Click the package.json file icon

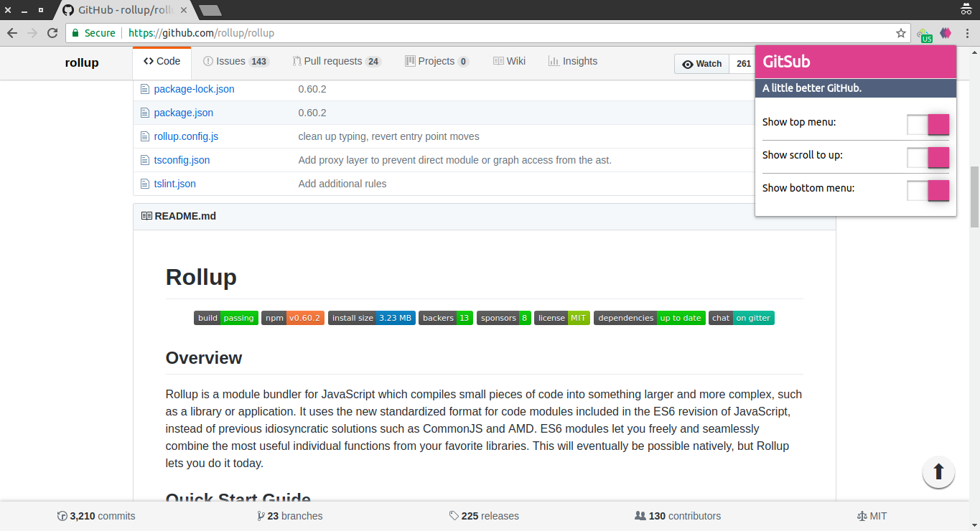(x=144, y=113)
